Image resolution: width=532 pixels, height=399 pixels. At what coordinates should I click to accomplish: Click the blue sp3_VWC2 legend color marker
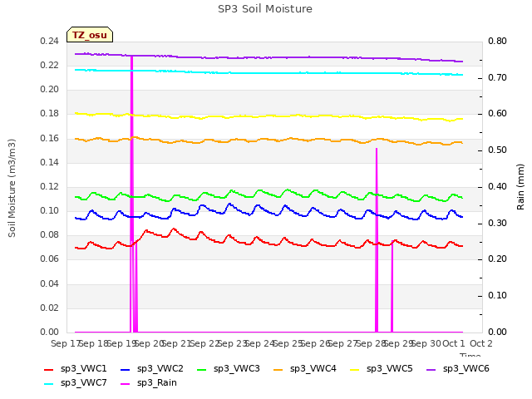point(126,369)
